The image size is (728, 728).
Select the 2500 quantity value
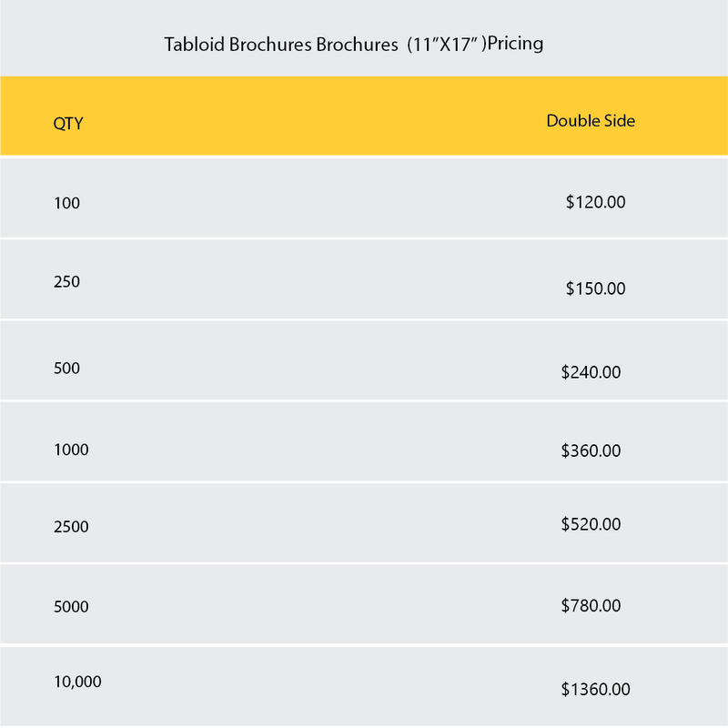click(71, 526)
